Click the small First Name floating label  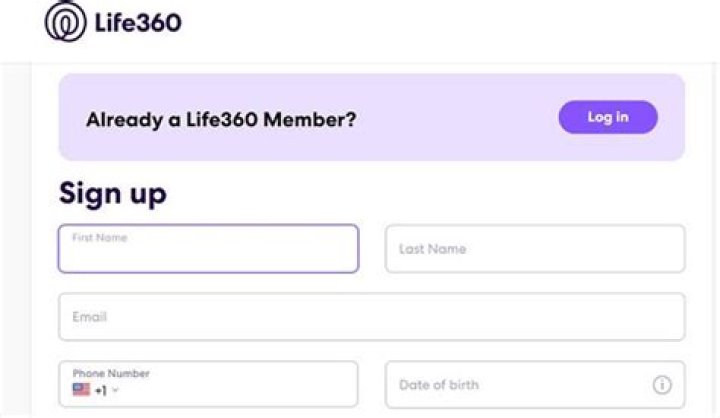(x=99, y=238)
